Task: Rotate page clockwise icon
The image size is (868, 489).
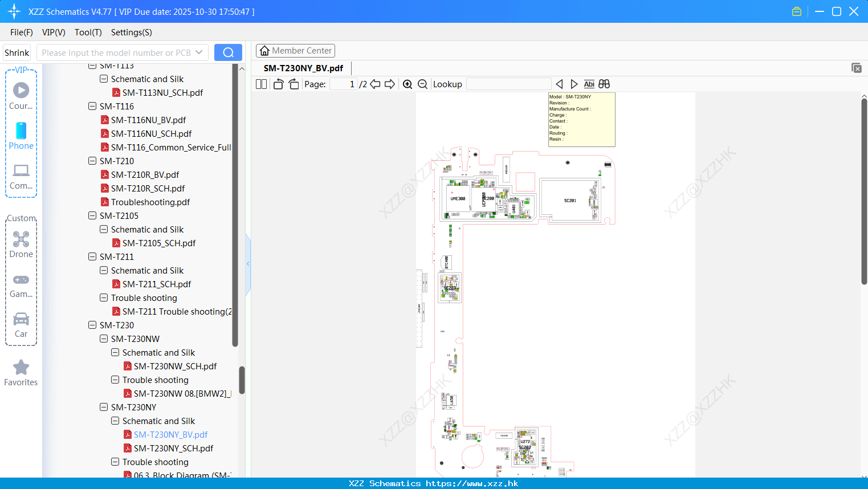Action: tap(294, 84)
